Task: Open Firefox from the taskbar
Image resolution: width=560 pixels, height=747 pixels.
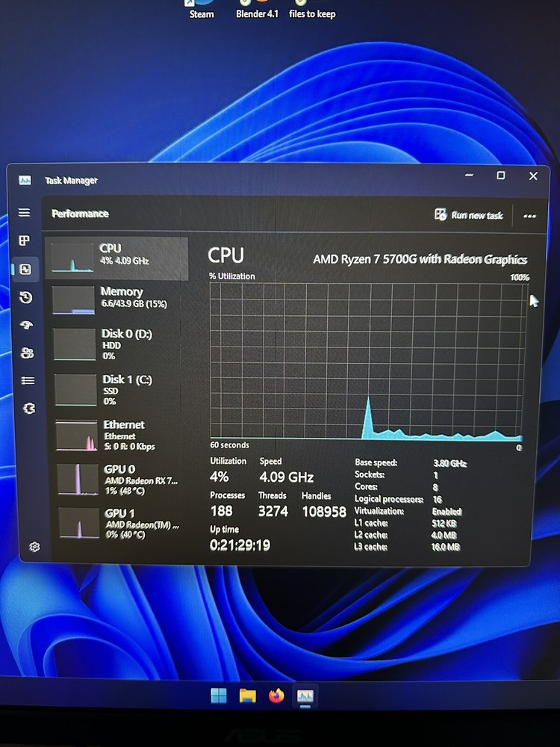Action: [276, 696]
